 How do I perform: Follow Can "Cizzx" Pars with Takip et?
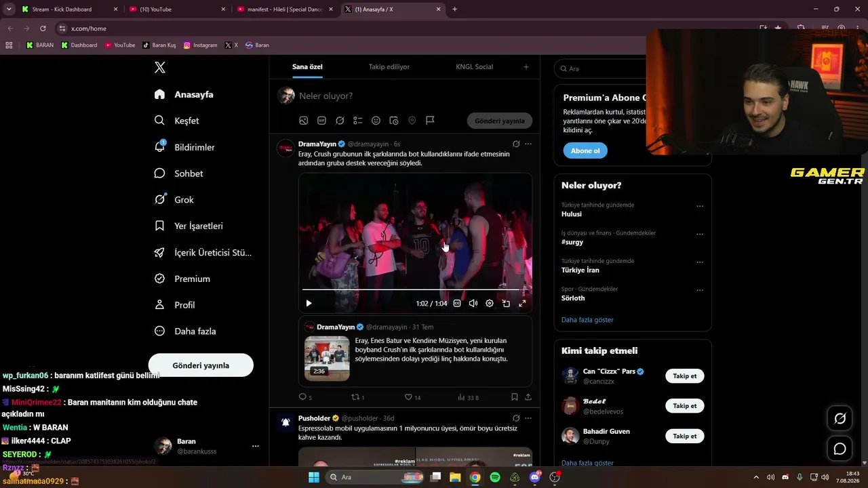pos(685,376)
